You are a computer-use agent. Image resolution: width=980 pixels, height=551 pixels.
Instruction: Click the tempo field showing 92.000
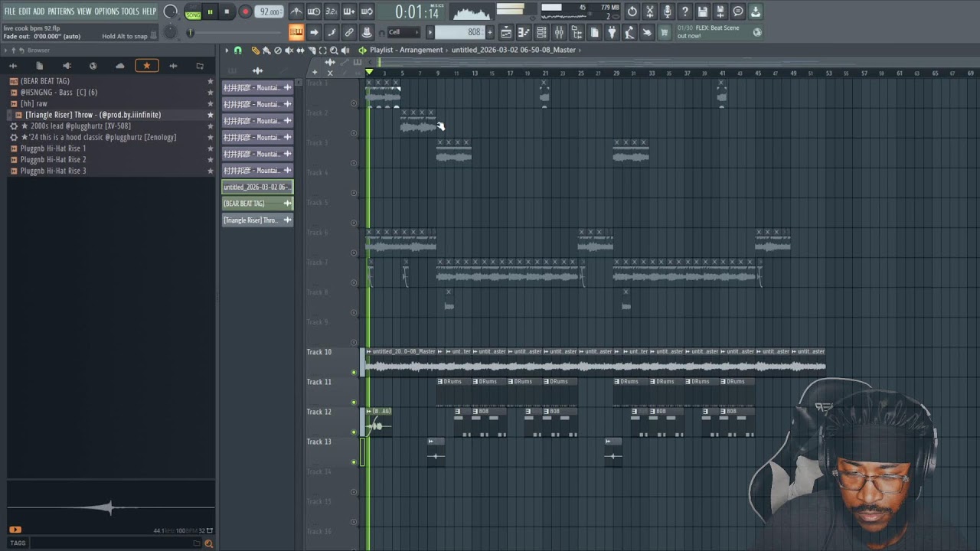pos(269,11)
